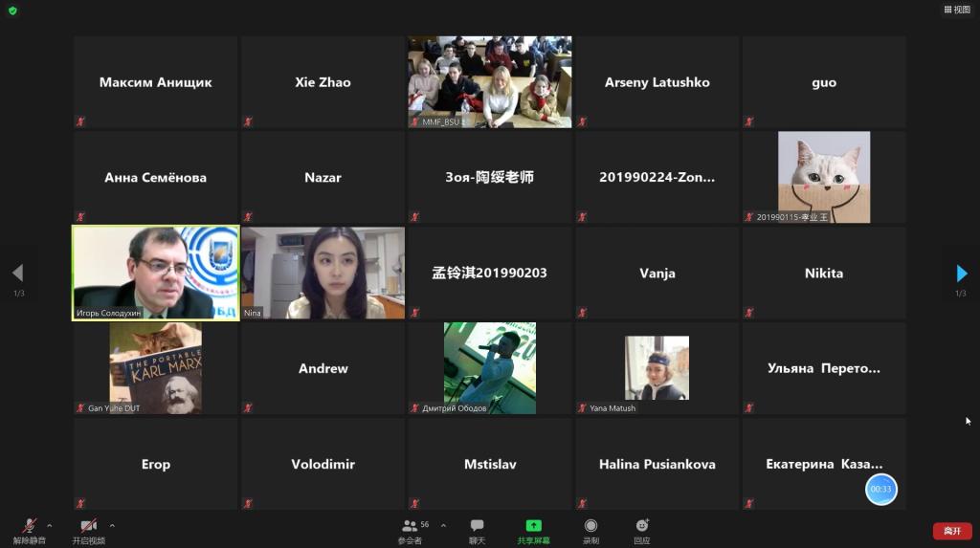Click the blue 00:33 timer bubble
The image size is (980, 548).
[880, 489]
